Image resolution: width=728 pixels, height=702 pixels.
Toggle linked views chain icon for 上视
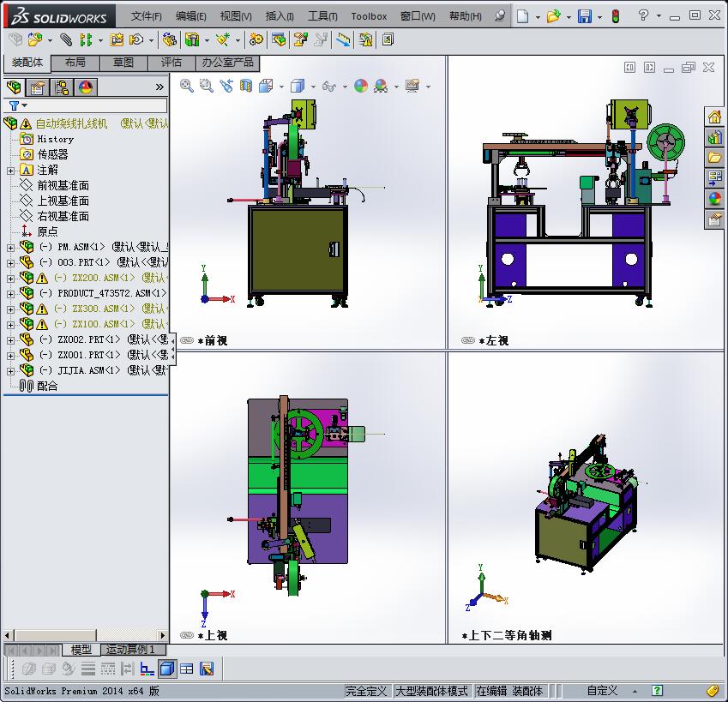point(187,635)
